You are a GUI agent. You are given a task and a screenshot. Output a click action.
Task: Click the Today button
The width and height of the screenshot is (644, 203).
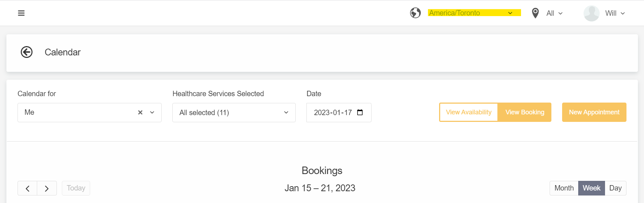click(x=76, y=188)
